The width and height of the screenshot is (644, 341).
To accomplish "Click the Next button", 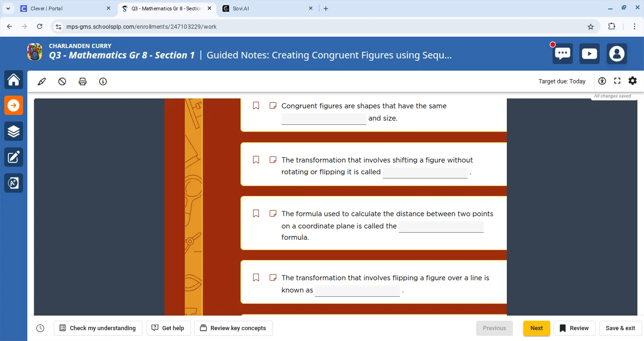I will (536, 328).
